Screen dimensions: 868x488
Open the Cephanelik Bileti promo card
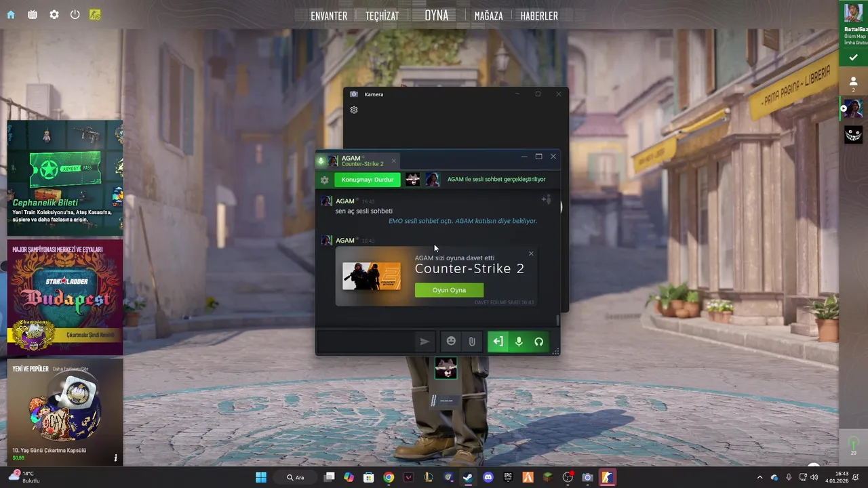pyautogui.click(x=65, y=178)
